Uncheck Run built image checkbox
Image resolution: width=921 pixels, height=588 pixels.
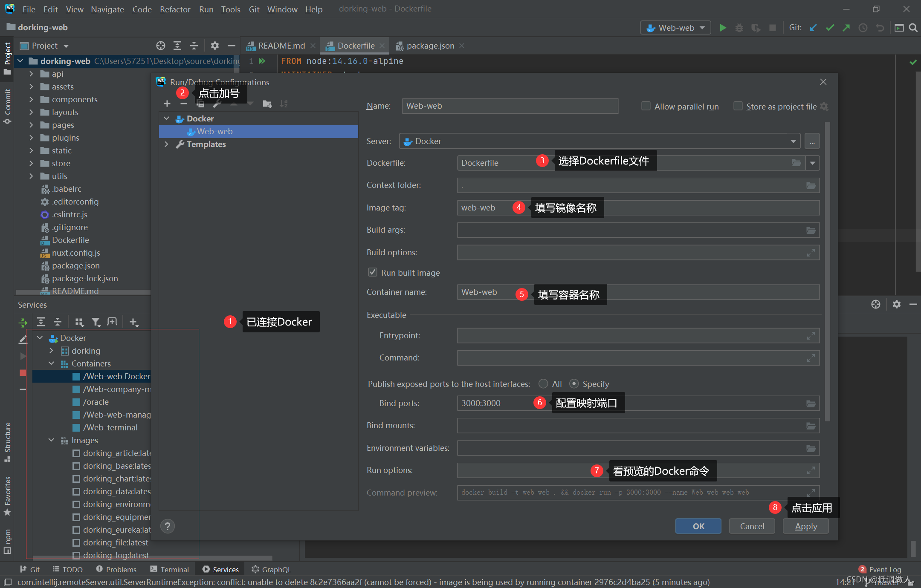(373, 272)
